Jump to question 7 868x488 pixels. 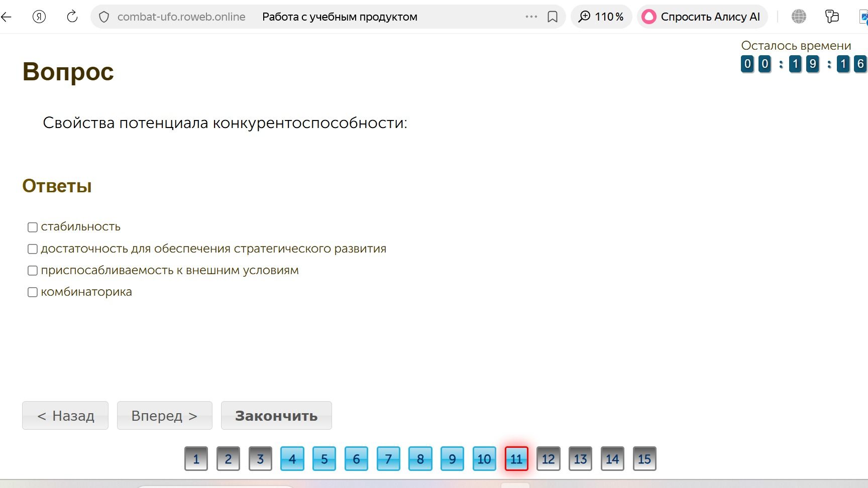(x=388, y=459)
